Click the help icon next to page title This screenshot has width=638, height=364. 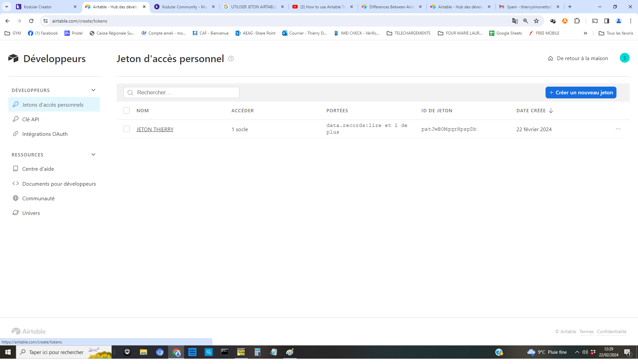[x=231, y=59]
